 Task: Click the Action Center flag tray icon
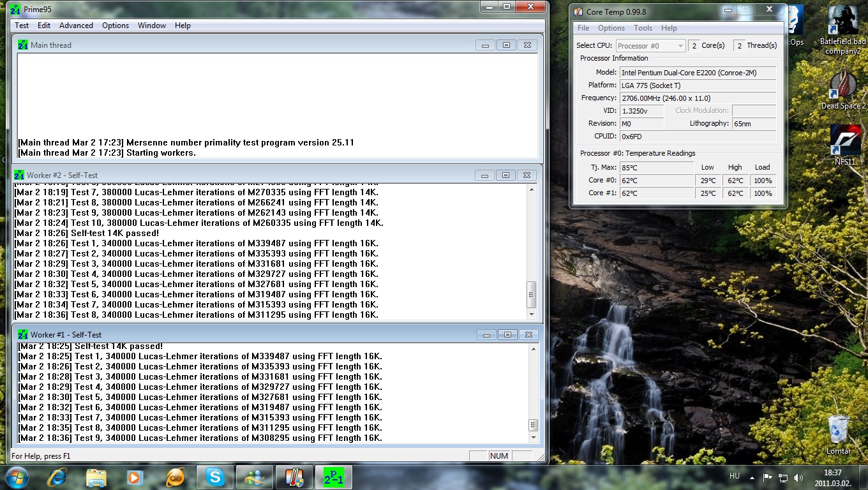click(768, 477)
